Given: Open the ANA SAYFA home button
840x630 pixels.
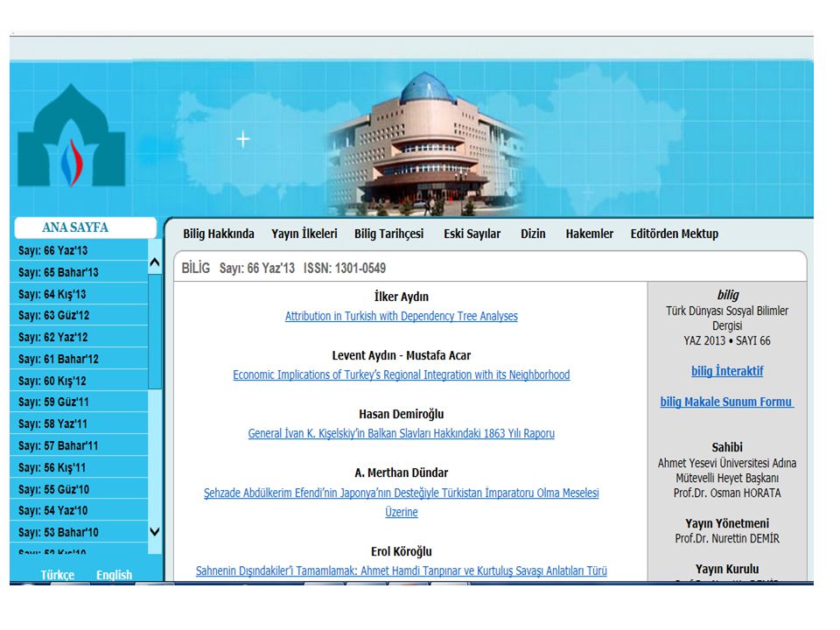Looking at the screenshot, I should [x=85, y=227].
